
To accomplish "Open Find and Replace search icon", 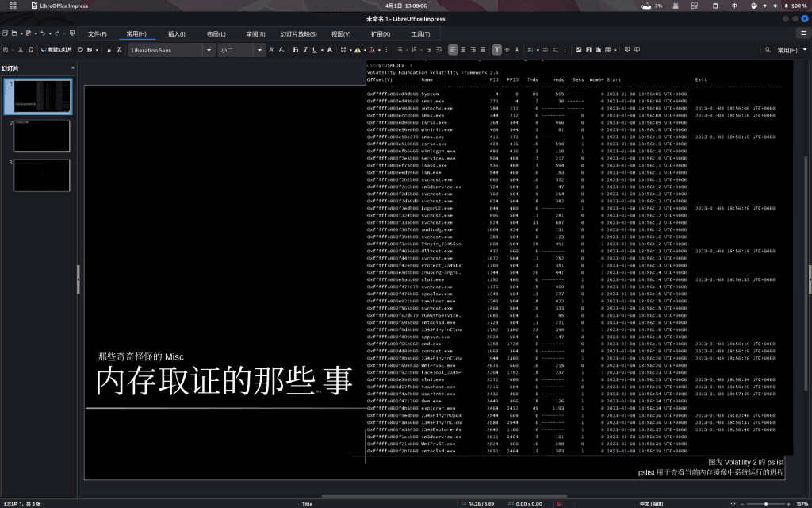I will pyautogui.click(x=768, y=50).
